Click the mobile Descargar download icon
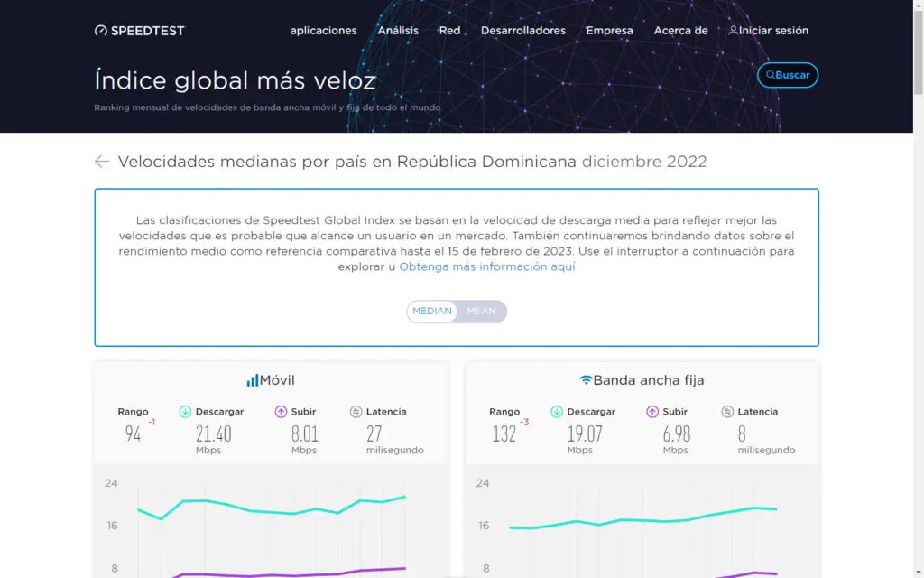 coord(185,412)
